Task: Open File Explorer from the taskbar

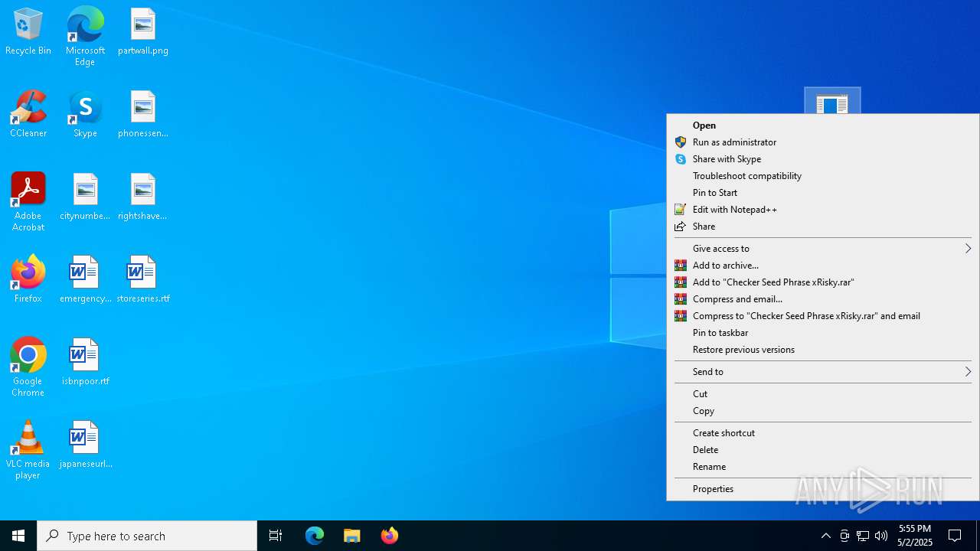Action: click(x=352, y=536)
